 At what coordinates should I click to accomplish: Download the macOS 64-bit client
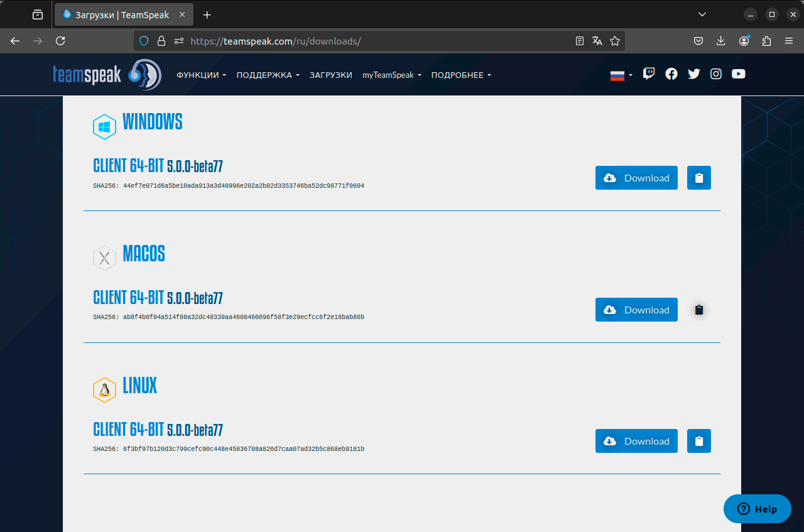(x=636, y=310)
